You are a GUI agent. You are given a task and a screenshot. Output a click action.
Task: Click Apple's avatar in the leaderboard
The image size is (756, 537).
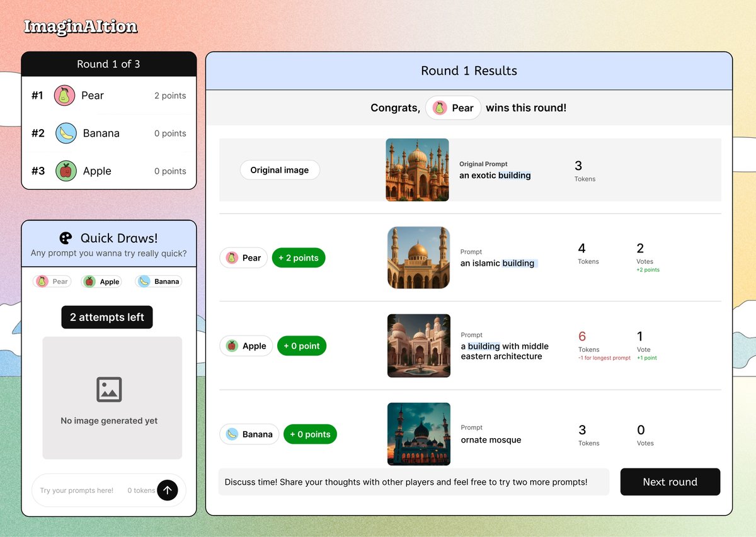coord(66,171)
